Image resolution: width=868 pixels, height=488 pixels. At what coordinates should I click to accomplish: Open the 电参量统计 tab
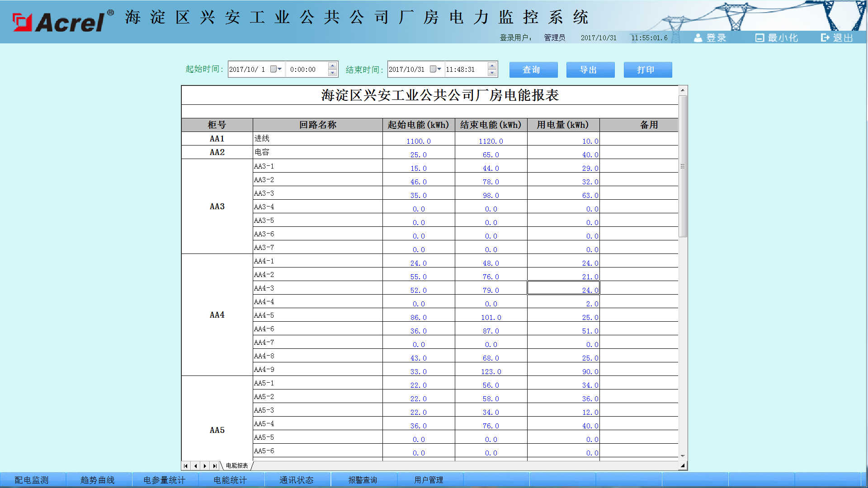[x=165, y=480]
